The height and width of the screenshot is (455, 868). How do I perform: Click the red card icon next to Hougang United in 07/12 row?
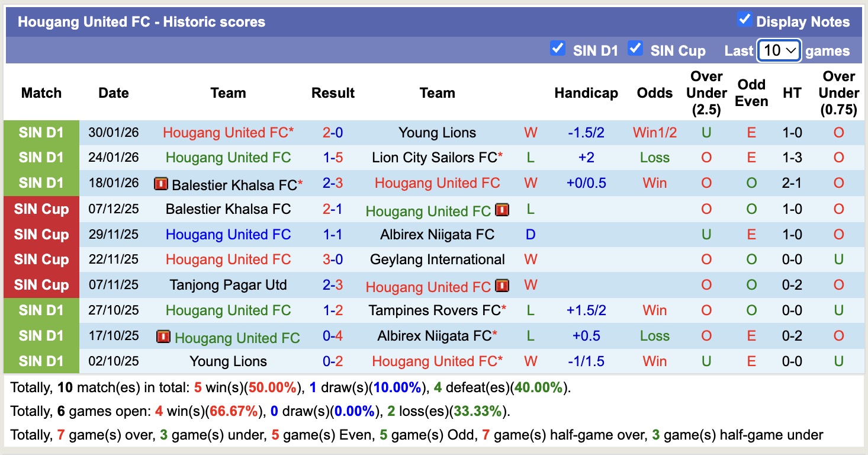click(x=502, y=210)
